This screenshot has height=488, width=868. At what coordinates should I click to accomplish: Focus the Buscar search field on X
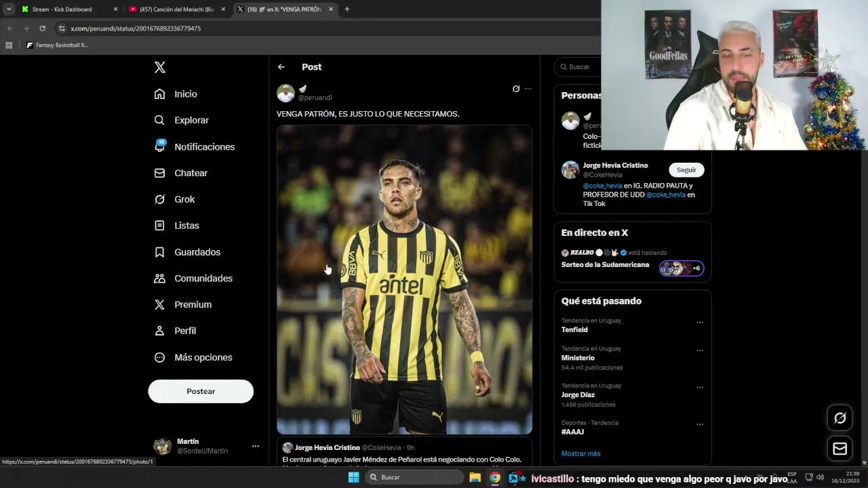[578, 67]
